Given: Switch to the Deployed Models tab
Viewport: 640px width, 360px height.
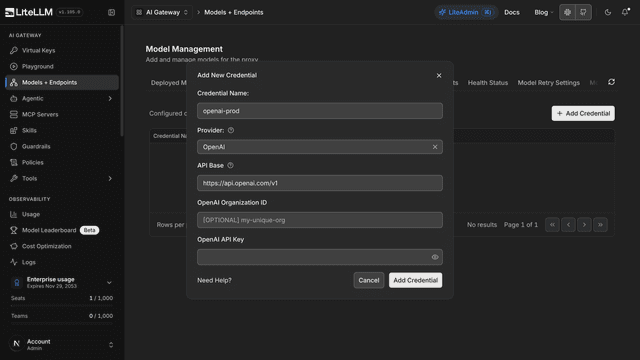Looking at the screenshot, I should click(169, 82).
